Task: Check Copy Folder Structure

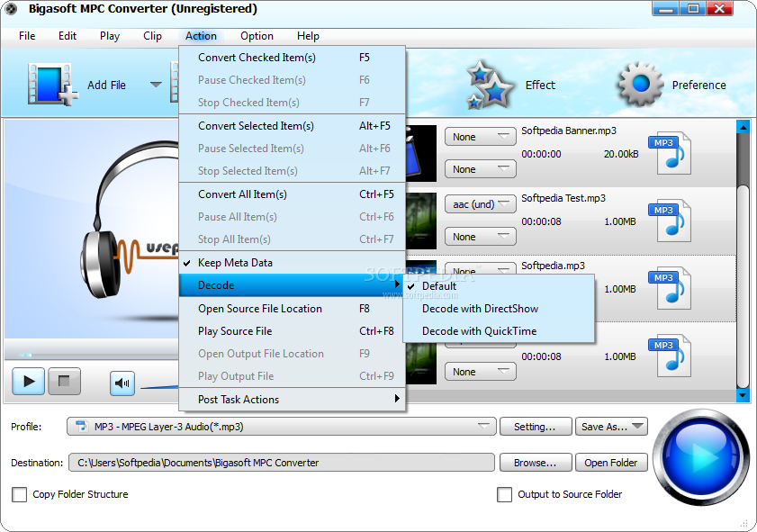Action: tap(19, 494)
